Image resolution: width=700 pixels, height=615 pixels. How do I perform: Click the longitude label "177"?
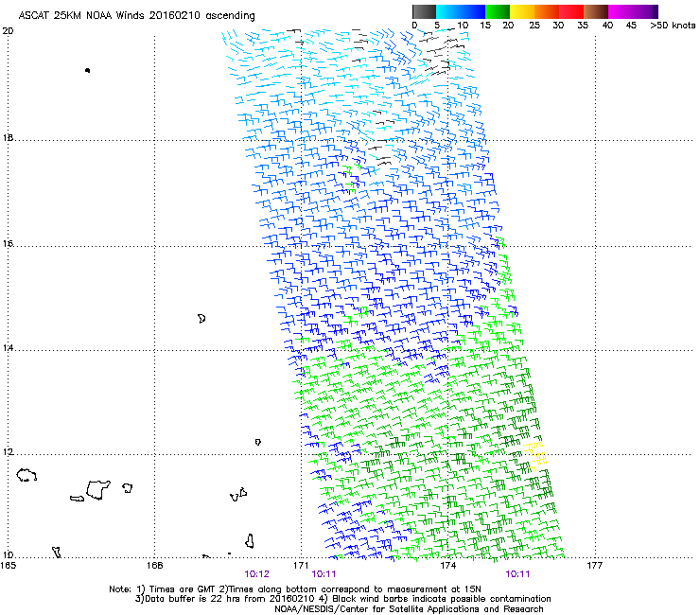point(594,566)
